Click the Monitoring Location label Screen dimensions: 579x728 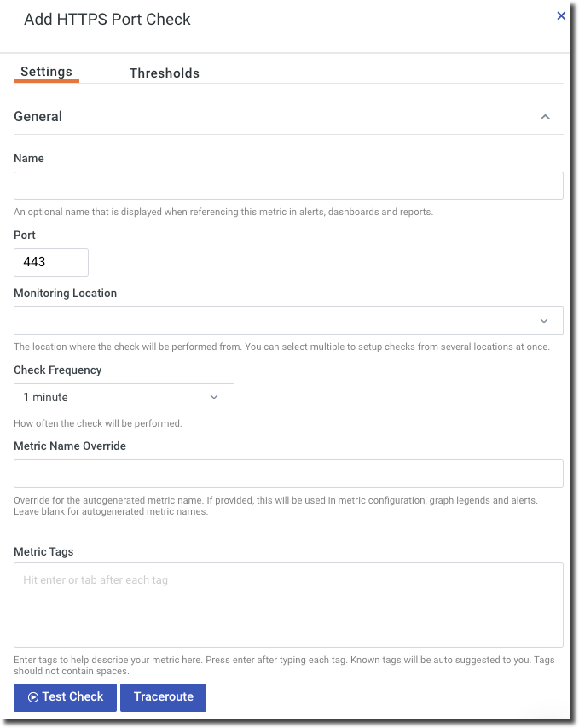click(x=66, y=294)
